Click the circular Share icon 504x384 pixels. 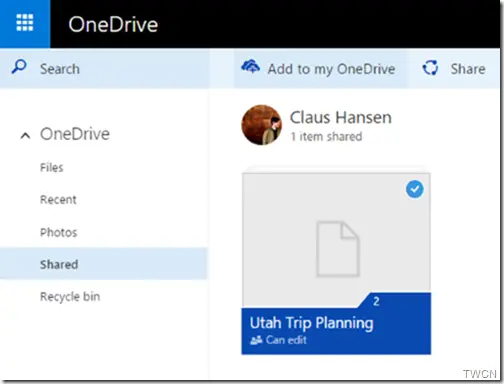pos(430,68)
